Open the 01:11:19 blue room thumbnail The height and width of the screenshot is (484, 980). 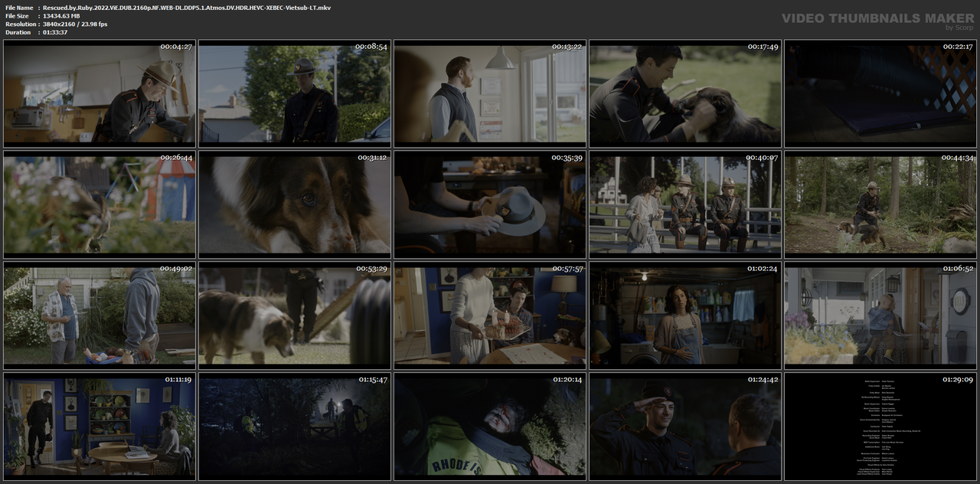pyautogui.click(x=100, y=426)
